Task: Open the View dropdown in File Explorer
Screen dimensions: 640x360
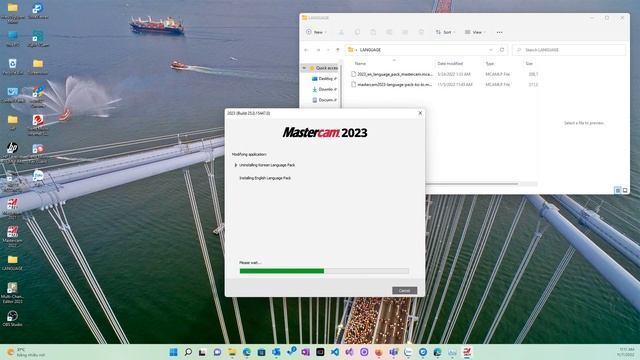Action: 475,32
